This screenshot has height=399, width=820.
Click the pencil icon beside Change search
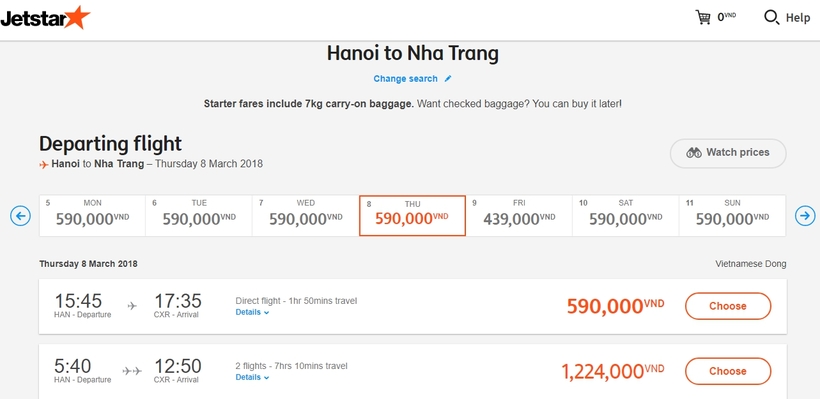[448, 79]
